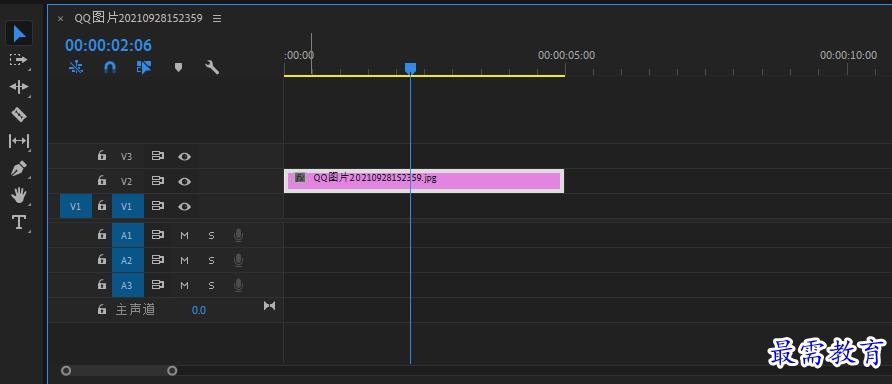Toggle sync lock on track A2

click(158, 260)
